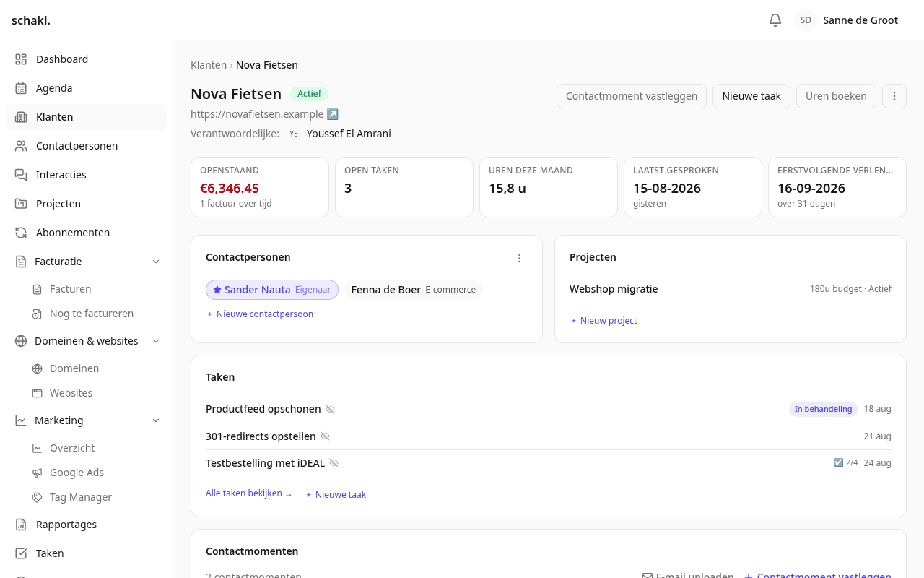Click the Nieuwe taak header button
The image size is (924, 578).
click(x=751, y=96)
